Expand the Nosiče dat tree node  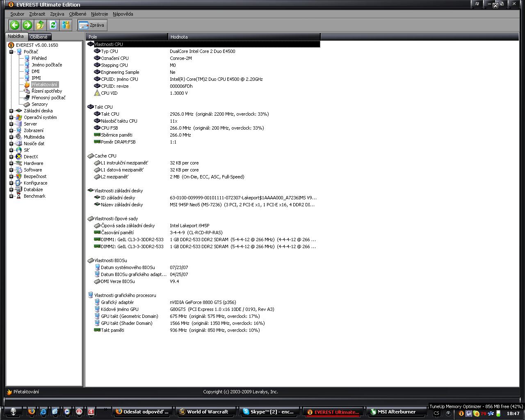pos(11,144)
